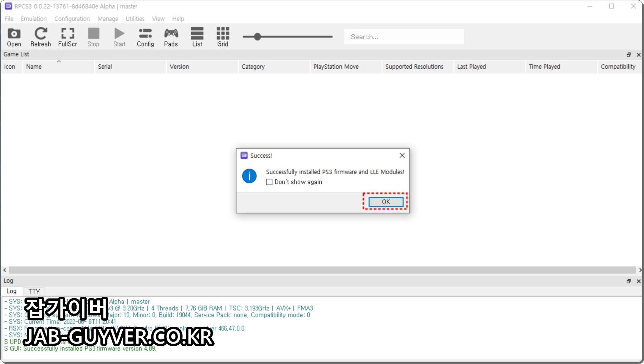The image size is (644, 364).
Task: Open the Configuration menu
Action: coord(72,19)
